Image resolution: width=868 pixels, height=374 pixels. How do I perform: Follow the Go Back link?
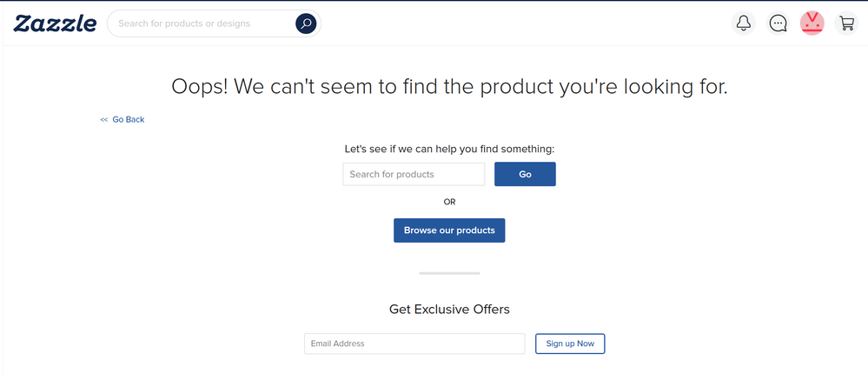[129, 120]
